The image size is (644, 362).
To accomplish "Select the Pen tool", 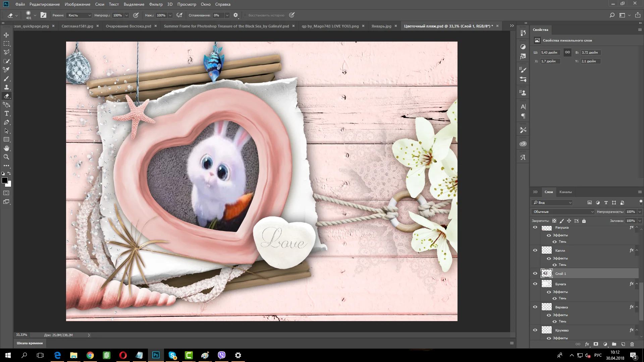I will pyautogui.click(x=6, y=122).
